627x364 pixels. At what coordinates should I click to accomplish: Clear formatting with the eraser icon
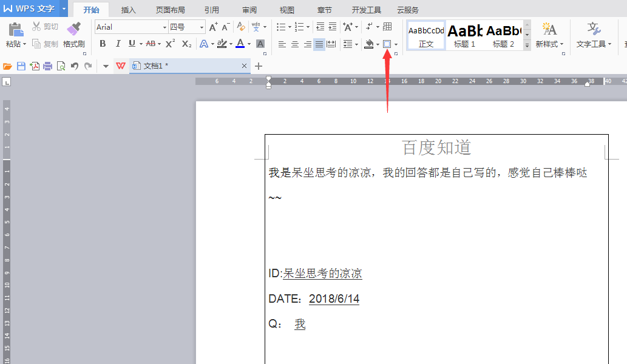coord(241,27)
